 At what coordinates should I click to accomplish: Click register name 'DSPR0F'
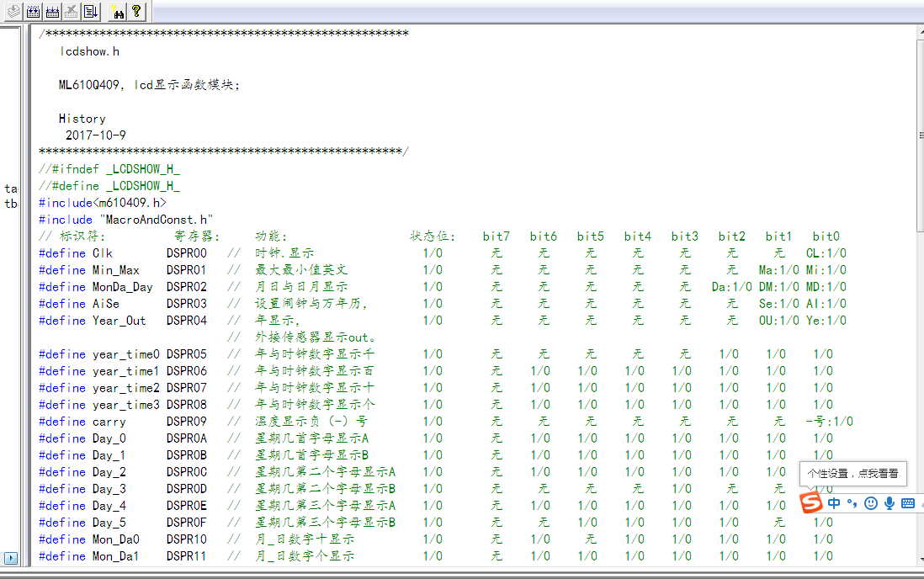186,523
